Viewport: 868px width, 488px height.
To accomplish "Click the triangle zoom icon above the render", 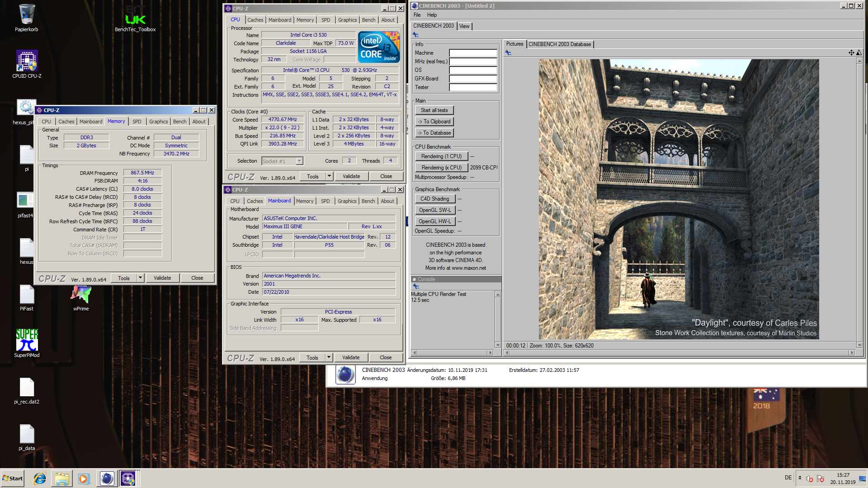I will tap(859, 53).
